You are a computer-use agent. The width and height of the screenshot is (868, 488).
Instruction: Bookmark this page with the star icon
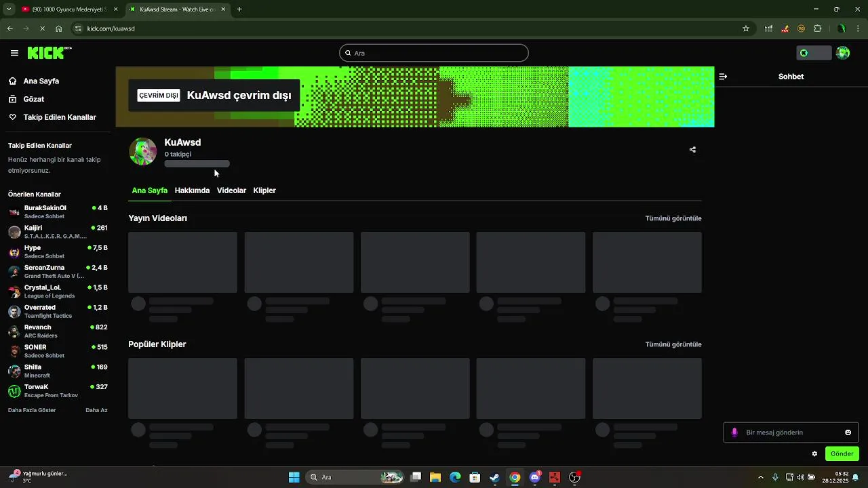pos(746,28)
